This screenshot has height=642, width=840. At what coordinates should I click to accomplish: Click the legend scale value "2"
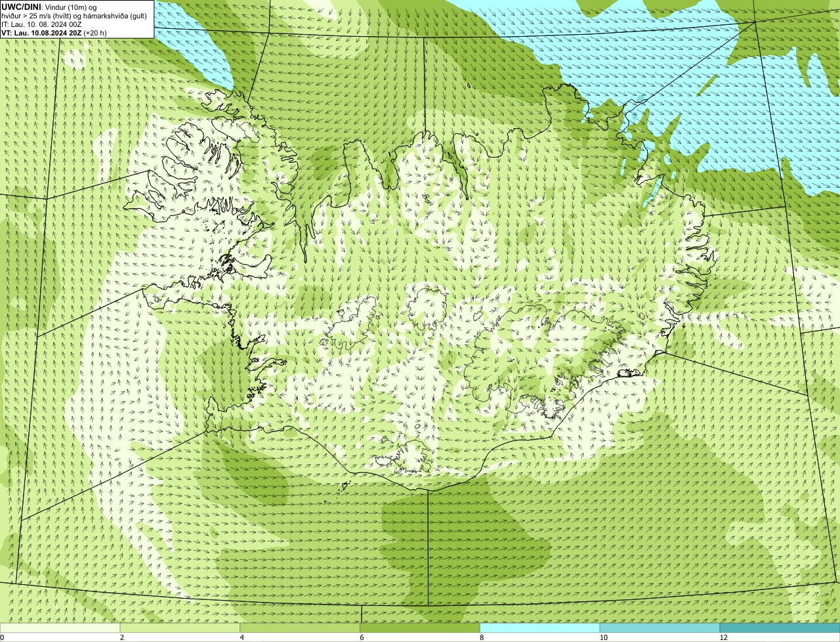point(122,637)
